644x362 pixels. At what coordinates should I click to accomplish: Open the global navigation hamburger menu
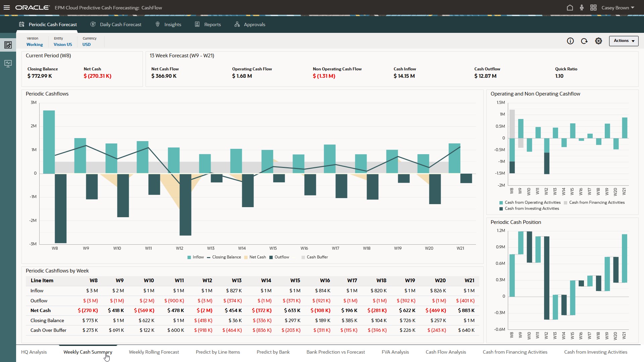pyautogui.click(x=7, y=7)
